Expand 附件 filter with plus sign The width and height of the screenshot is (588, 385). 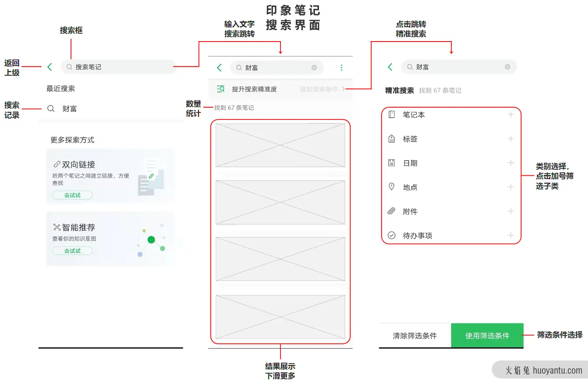tap(510, 211)
